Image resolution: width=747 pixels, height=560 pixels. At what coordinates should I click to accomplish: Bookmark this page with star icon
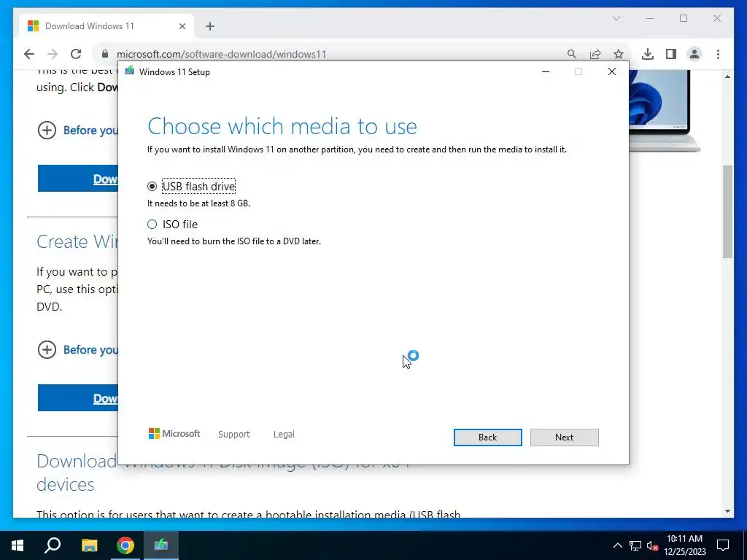point(619,54)
